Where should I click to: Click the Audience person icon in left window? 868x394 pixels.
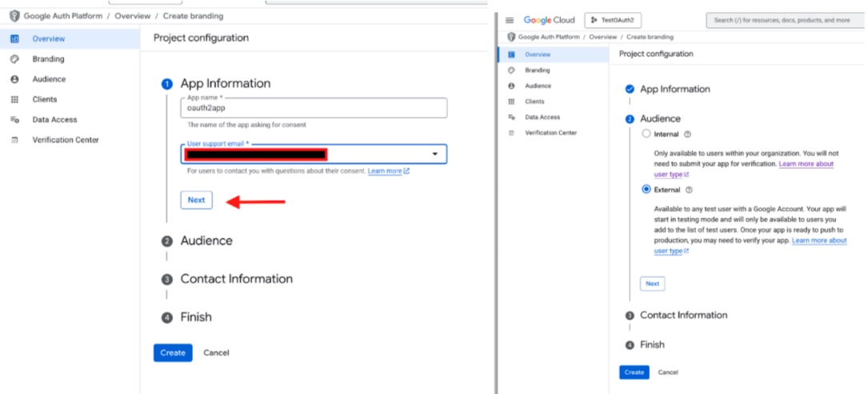(x=15, y=79)
